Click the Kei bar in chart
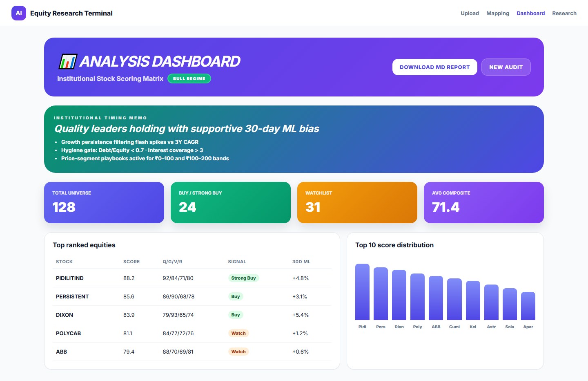This screenshot has width=588, height=381. [x=473, y=300]
